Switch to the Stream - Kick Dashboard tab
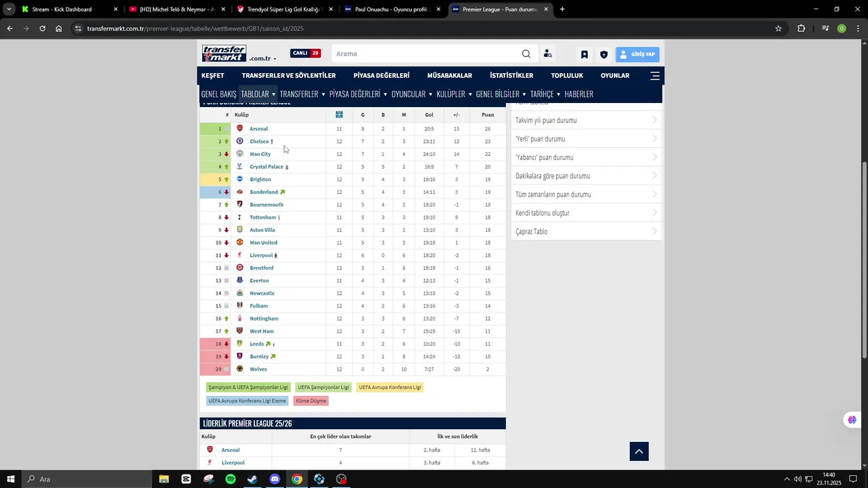868x488 pixels. pos(69,9)
